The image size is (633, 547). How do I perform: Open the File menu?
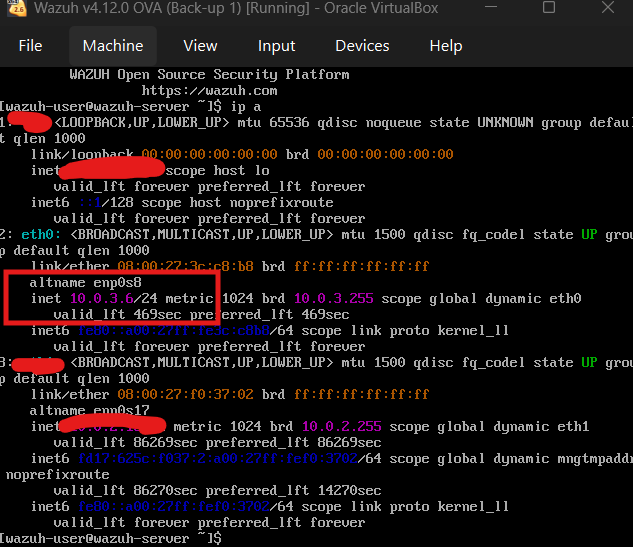[30, 46]
